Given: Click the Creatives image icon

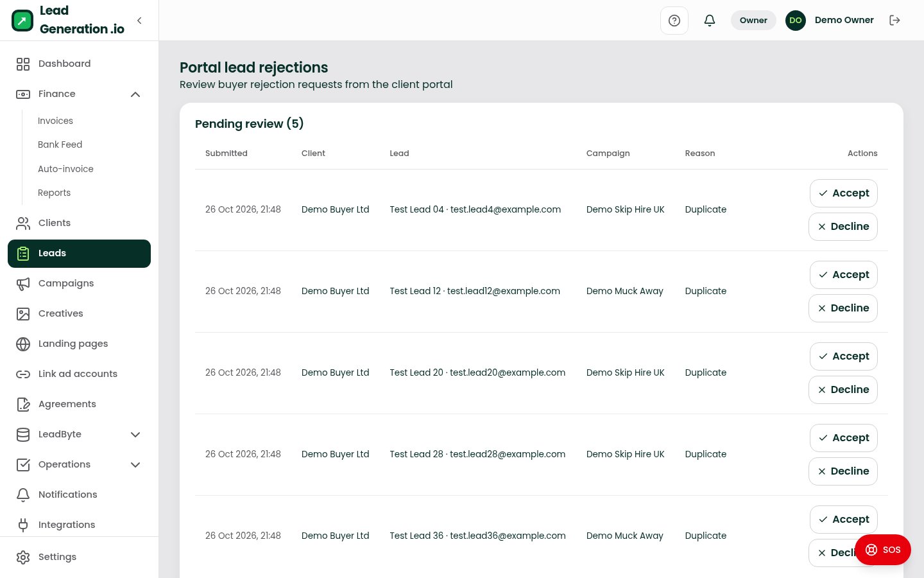Looking at the screenshot, I should click(23, 313).
